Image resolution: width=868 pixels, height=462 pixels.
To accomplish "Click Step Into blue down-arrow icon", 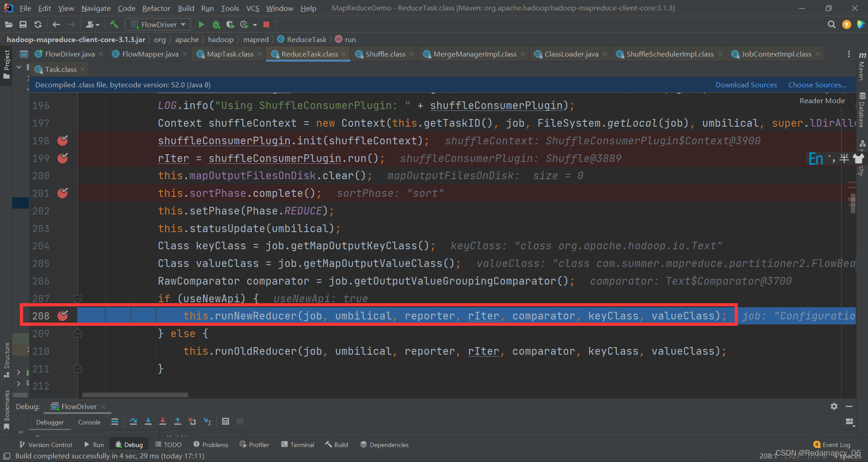I will (148, 421).
